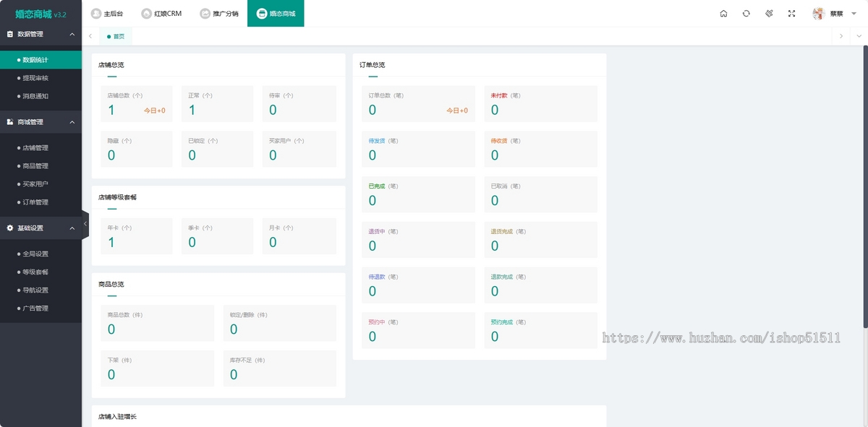Click the 店铺总数 stat card
The height and width of the screenshot is (427, 868).
137,104
